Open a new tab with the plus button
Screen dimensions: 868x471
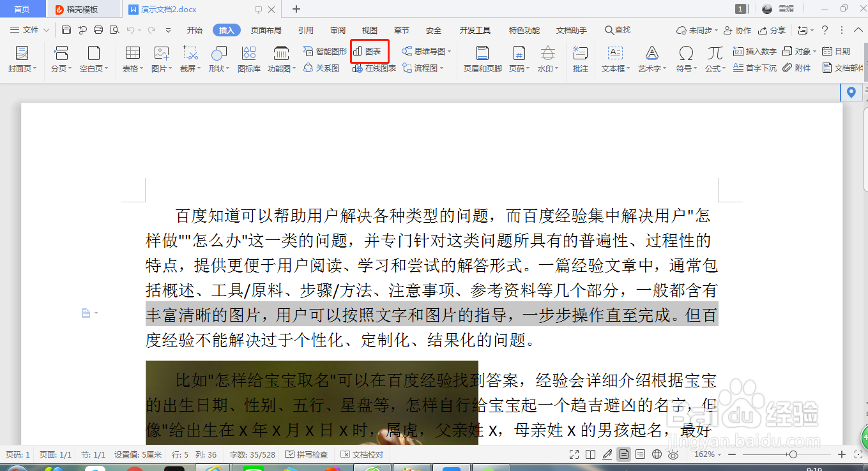pyautogui.click(x=296, y=9)
